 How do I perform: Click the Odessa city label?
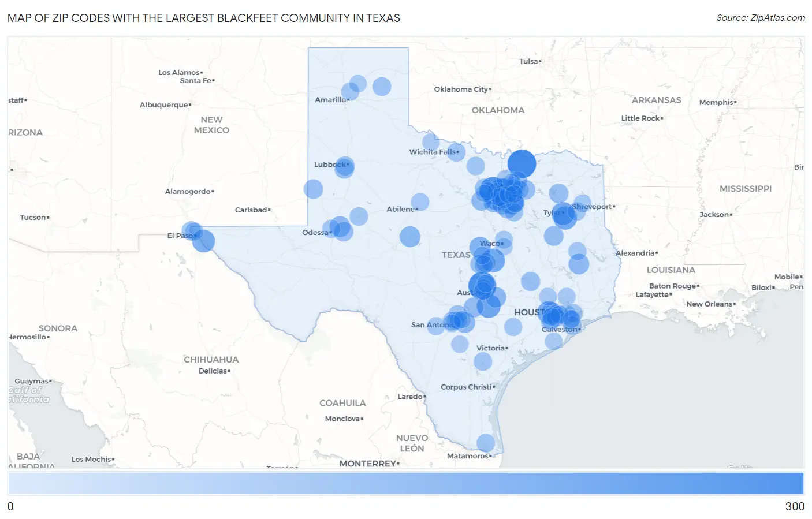point(316,233)
